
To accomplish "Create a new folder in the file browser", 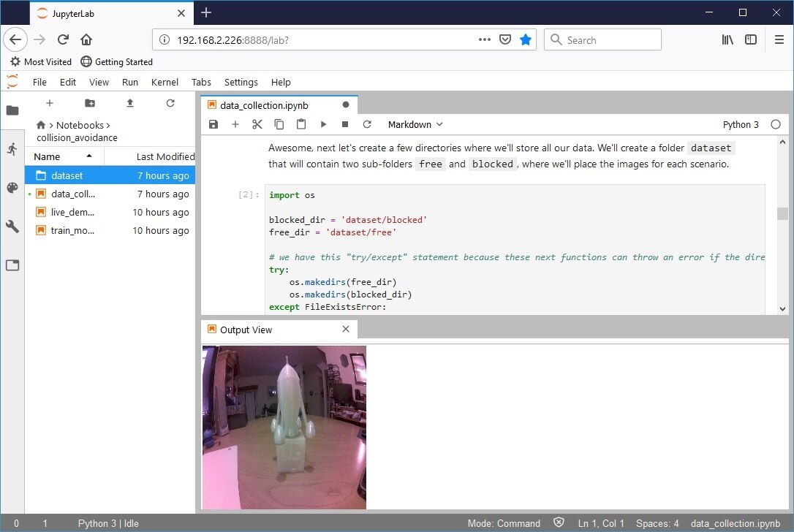I will point(90,104).
